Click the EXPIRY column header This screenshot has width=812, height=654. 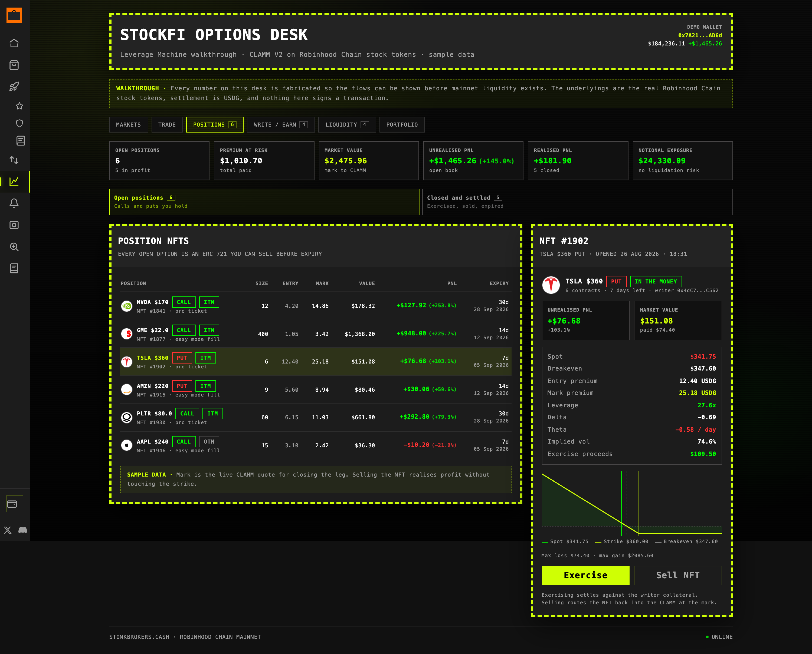[x=499, y=283]
